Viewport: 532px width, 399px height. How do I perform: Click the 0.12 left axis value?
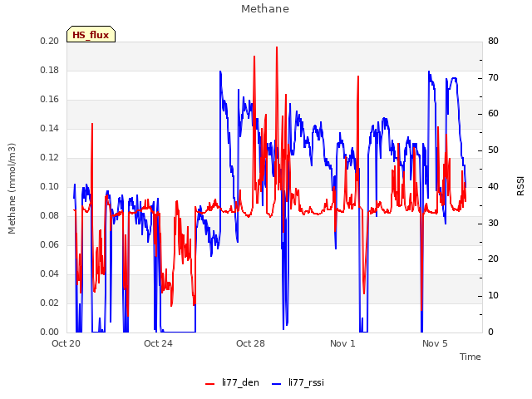(x=49, y=157)
